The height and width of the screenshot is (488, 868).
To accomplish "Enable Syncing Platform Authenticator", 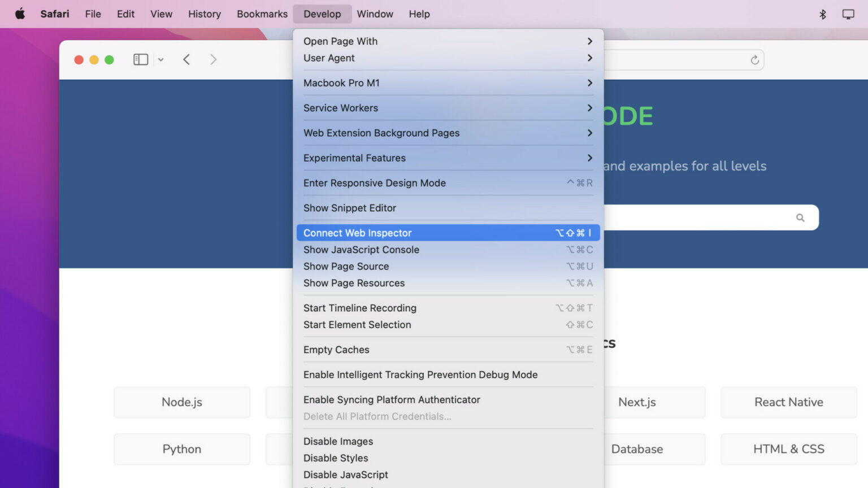I will (x=448, y=400).
